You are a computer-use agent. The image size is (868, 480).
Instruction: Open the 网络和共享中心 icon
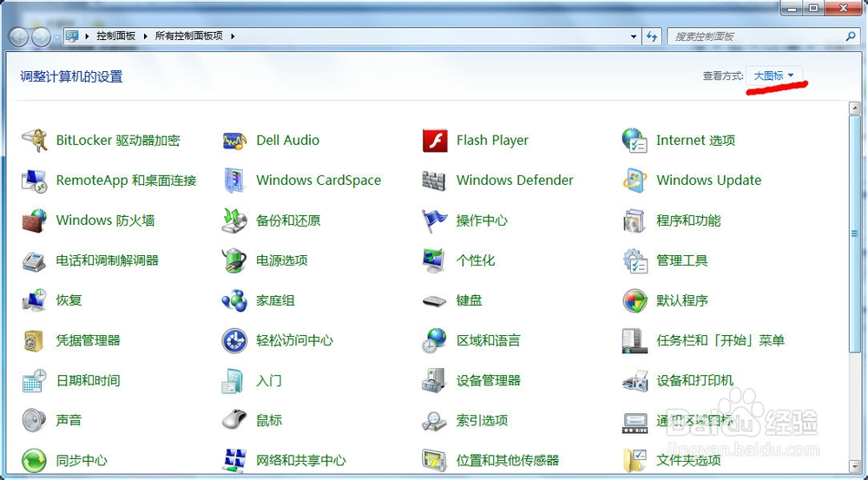click(234, 460)
